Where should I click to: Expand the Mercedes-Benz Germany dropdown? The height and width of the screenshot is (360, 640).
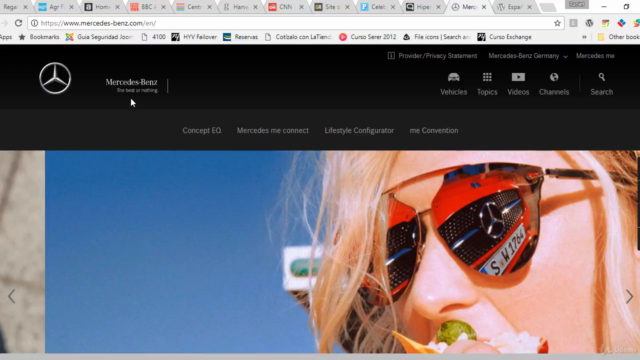point(528,56)
